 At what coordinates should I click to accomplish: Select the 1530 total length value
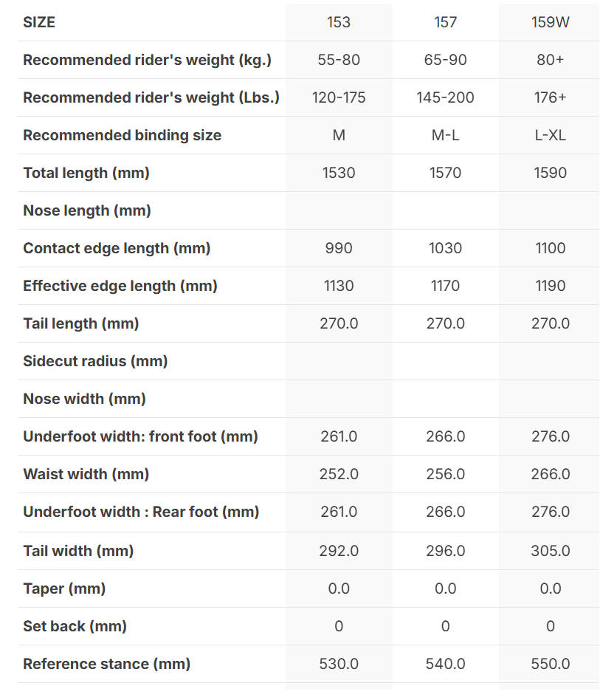point(339,173)
